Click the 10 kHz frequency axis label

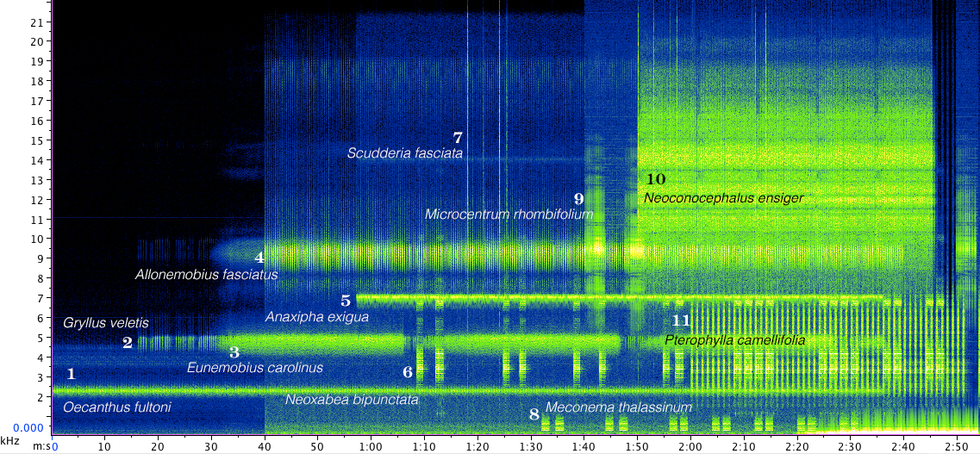[37, 239]
